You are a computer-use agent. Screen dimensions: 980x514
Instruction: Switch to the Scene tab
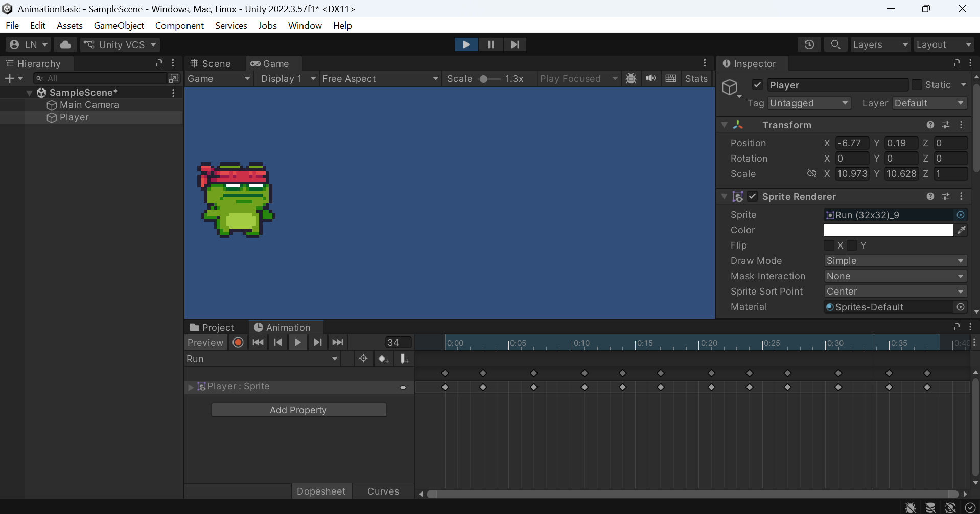211,63
